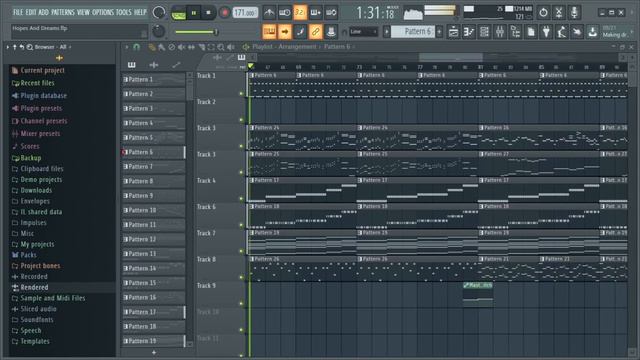Open the Line snap dropdown
Image resolution: width=640 pixels, height=360 pixels.
coord(364,31)
